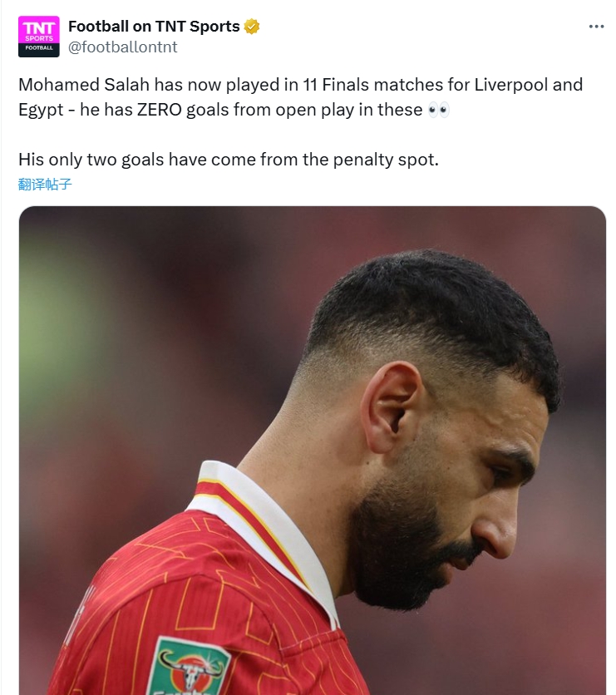616x695 pixels.
Task: Click the gold verified badge
Action: coord(252,27)
